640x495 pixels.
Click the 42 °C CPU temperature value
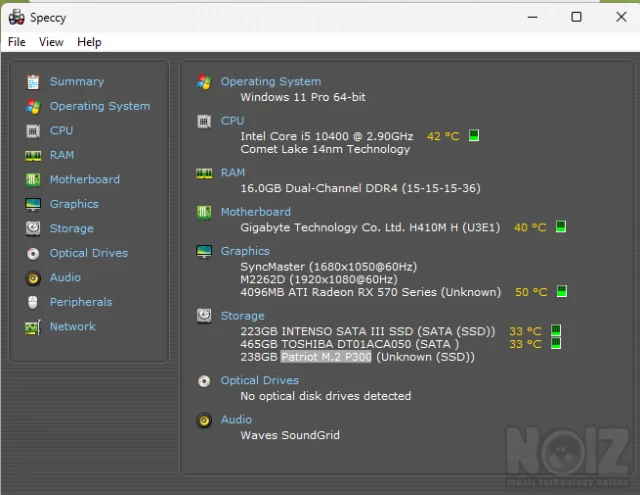(443, 136)
